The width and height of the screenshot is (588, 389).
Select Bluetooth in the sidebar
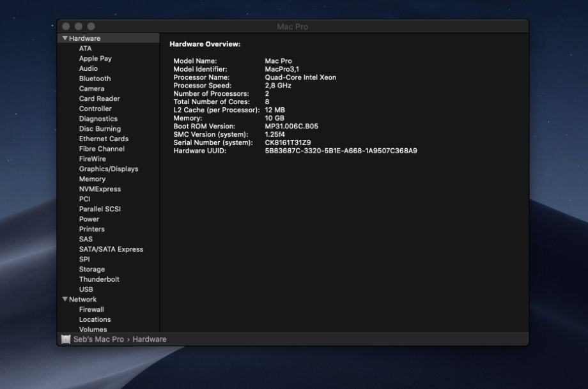pyautogui.click(x=95, y=79)
